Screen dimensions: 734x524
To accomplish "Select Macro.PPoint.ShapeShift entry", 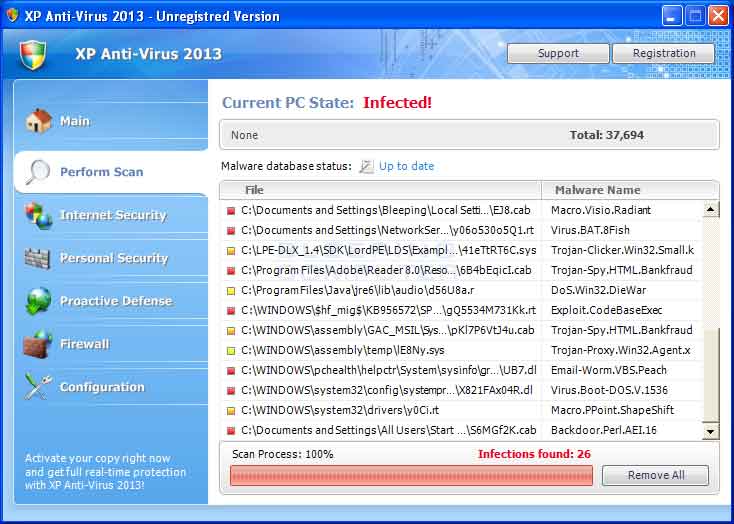I will [x=612, y=411].
